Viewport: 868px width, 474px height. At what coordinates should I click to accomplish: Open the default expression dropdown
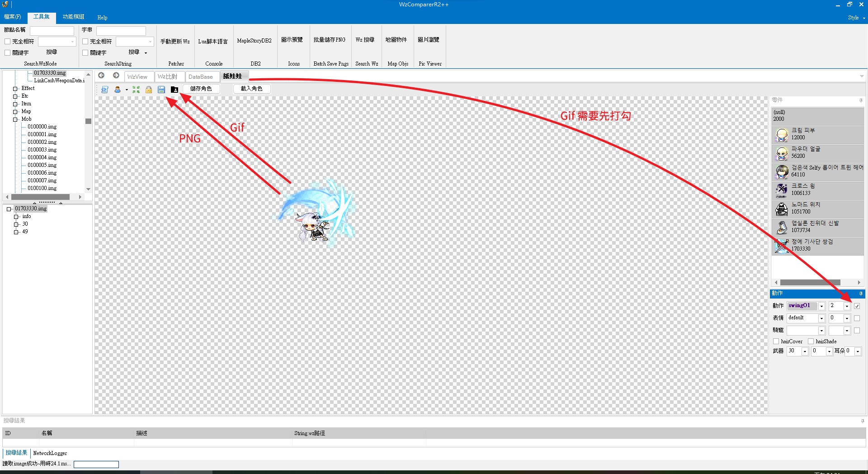(x=821, y=318)
